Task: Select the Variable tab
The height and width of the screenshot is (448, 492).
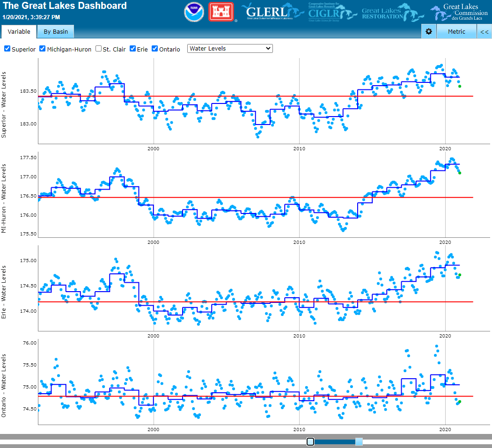Action: [x=19, y=32]
